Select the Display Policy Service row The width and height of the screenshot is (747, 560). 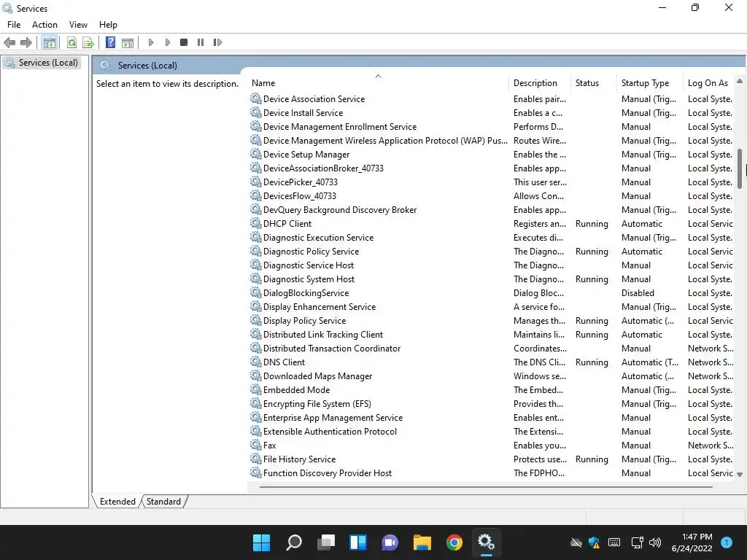click(492, 321)
